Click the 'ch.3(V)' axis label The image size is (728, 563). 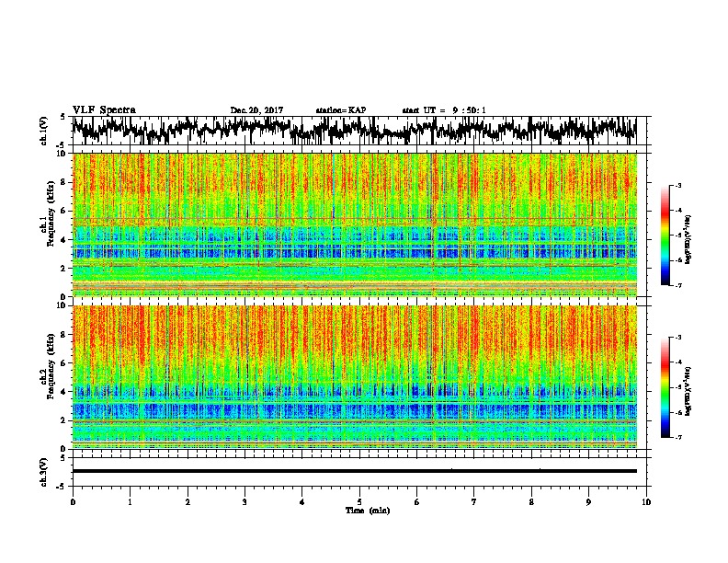click(44, 472)
